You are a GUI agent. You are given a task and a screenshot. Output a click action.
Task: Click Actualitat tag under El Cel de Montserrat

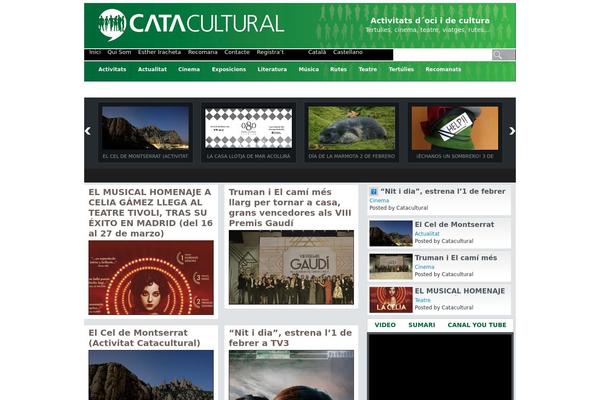point(427,234)
